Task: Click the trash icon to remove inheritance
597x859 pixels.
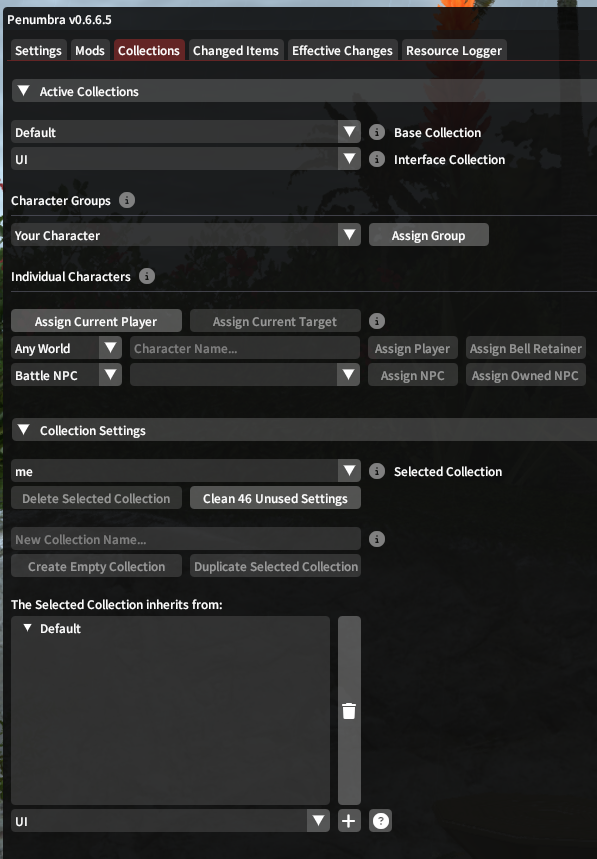Action: (x=349, y=711)
